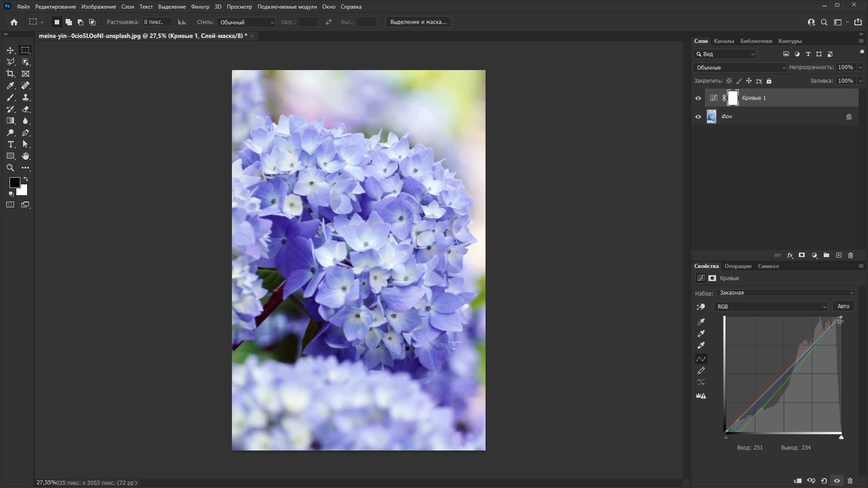Select the Type tool
The width and height of the screenshot is (868, 488).
(x=10, y=144)
